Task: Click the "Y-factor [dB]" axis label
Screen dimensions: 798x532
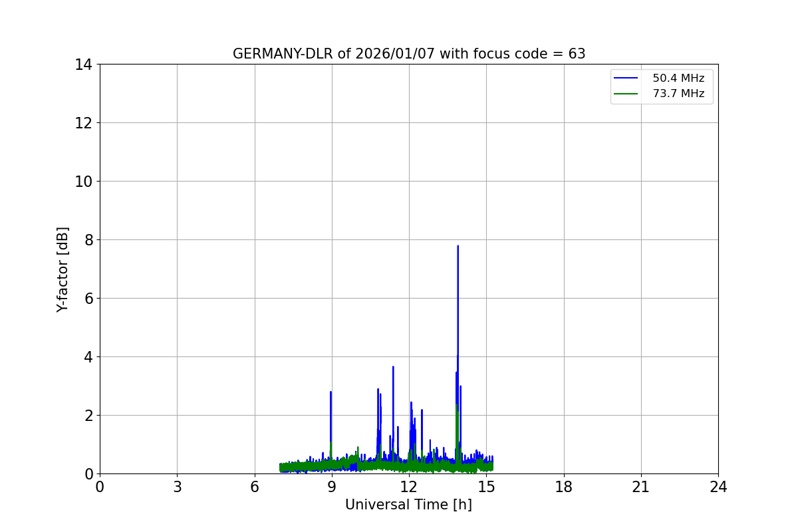Action: (x=63, y=269)
